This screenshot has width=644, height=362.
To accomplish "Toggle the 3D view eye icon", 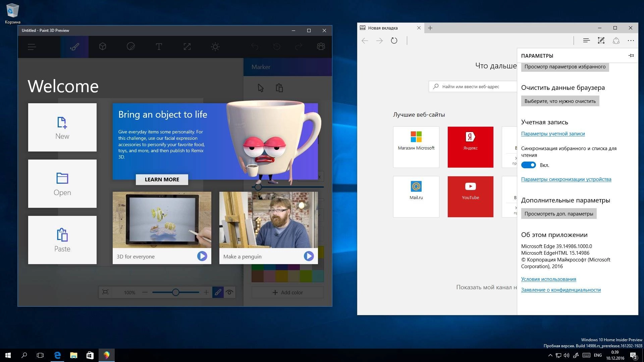I will 230,292.
